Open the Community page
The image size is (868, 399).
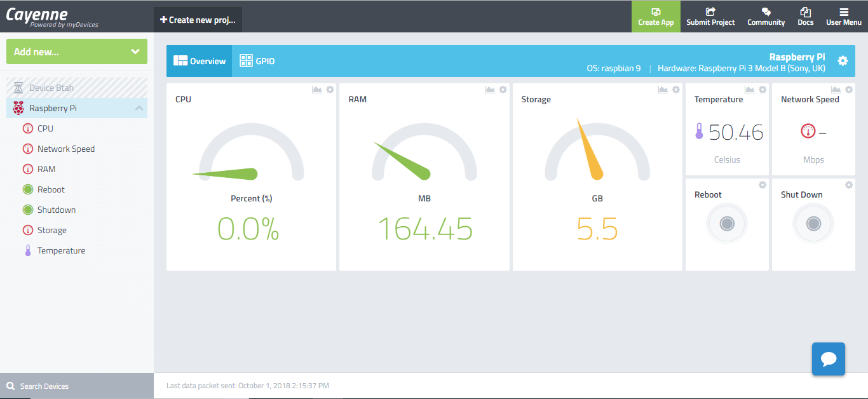(x=766, y=17)
